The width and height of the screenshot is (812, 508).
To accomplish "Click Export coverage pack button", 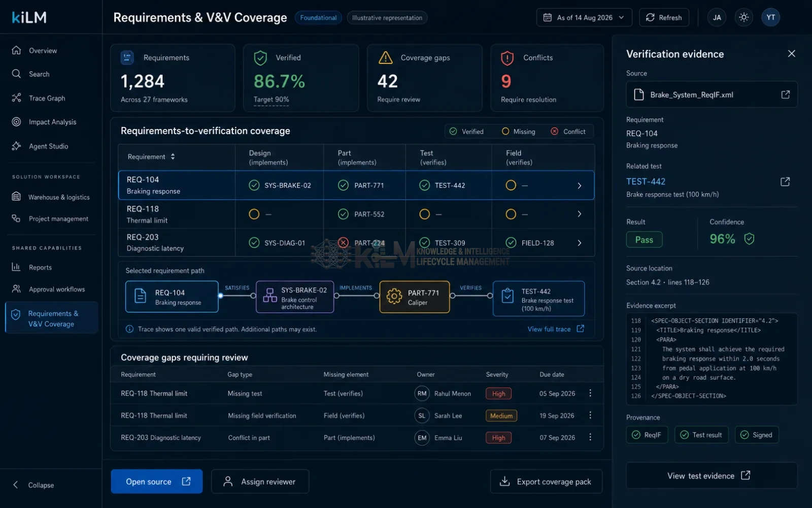I will point(546,482).
